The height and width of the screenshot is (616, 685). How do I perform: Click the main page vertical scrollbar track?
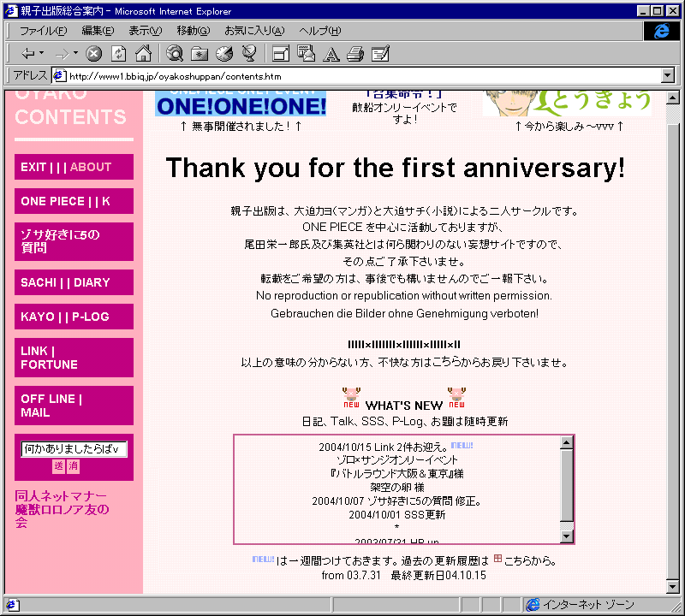point(673,342)
